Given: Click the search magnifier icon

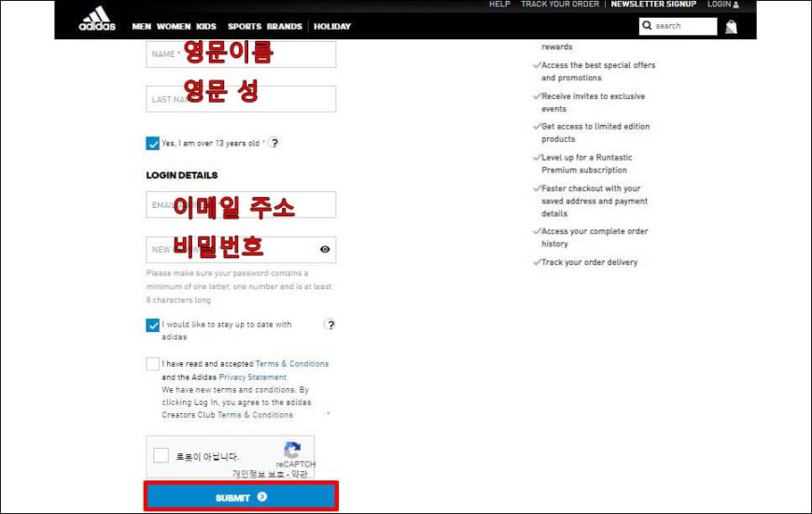Looking at the screenshot, I should click(647, 25).
